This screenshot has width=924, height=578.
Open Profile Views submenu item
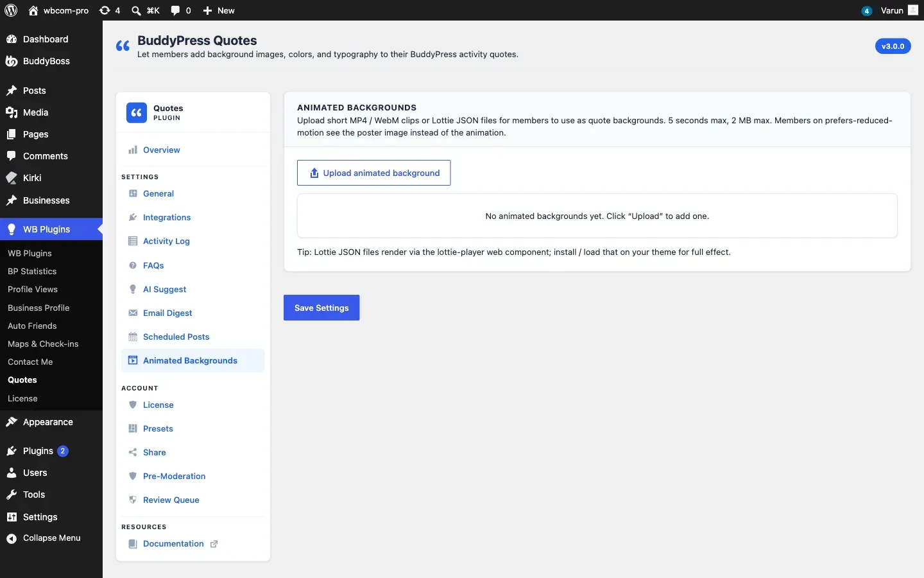pyautogui.click(x=33, y=289)
